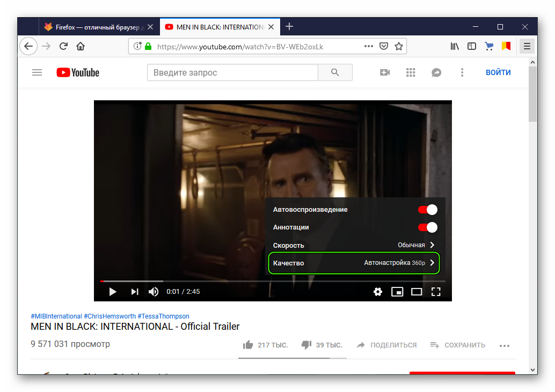Enable theater mode on the player

coord(417,292)
